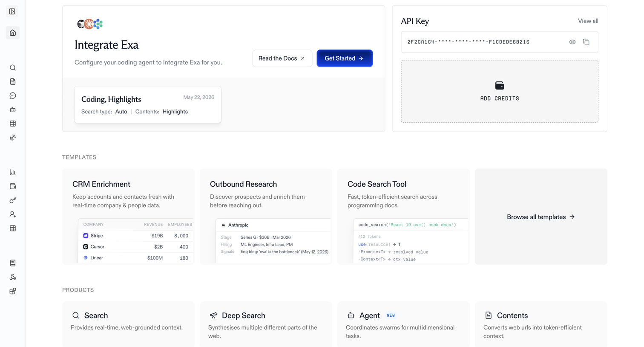Open the Coding, Highlights config card

[148, 104]
